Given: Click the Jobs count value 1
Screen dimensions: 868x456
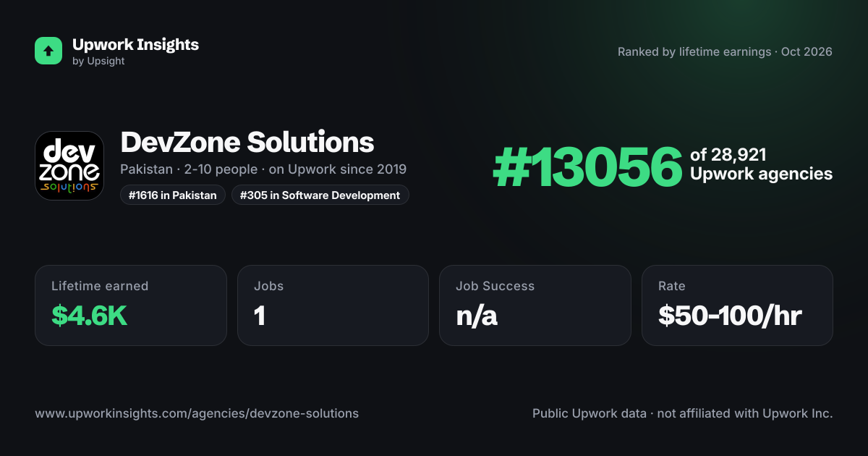Looking at the screenshot, I should coord(260,316).
